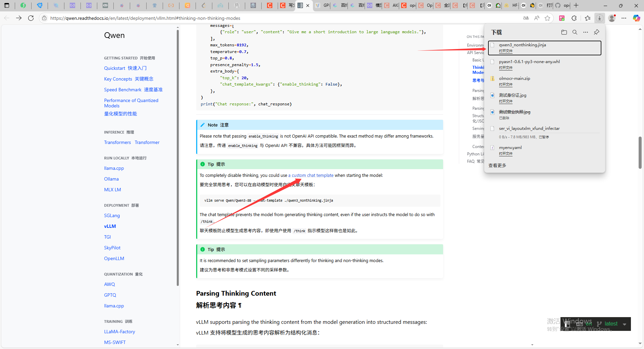The height and width of the screenshot is (349, 644).
Task: Open more options ellipsis in downloads panel
Action: (585, 32)
